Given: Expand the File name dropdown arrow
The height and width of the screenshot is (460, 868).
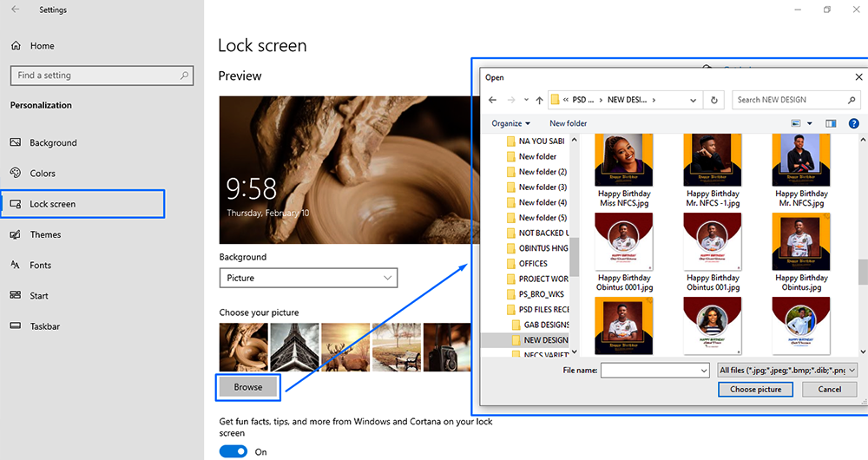Looking at the screenshot, I should (704, 371).
